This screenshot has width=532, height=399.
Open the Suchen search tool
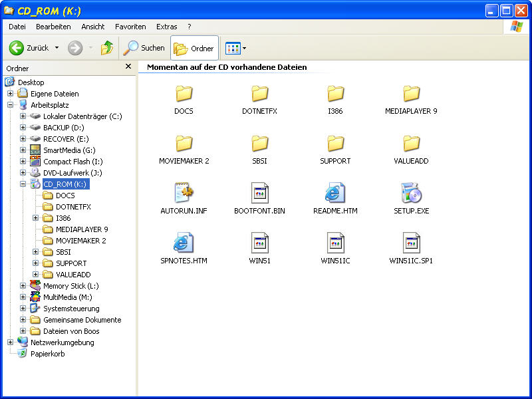144,48
